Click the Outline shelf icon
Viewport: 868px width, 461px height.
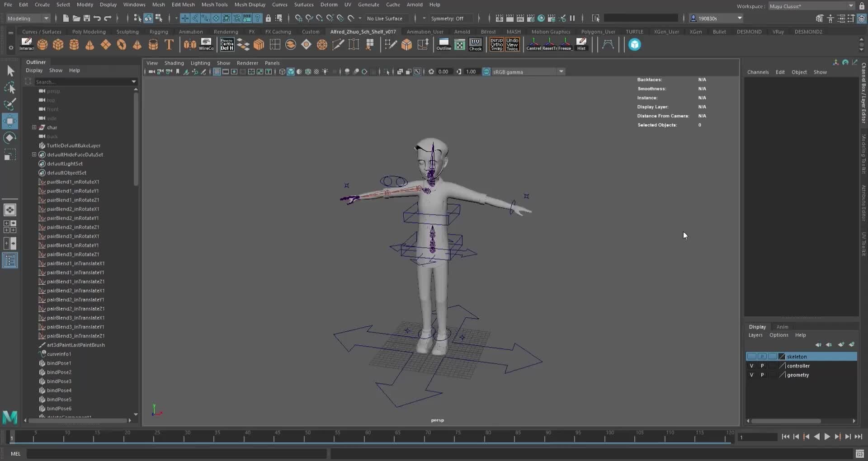pyautogui.click(x=443, y=44)
